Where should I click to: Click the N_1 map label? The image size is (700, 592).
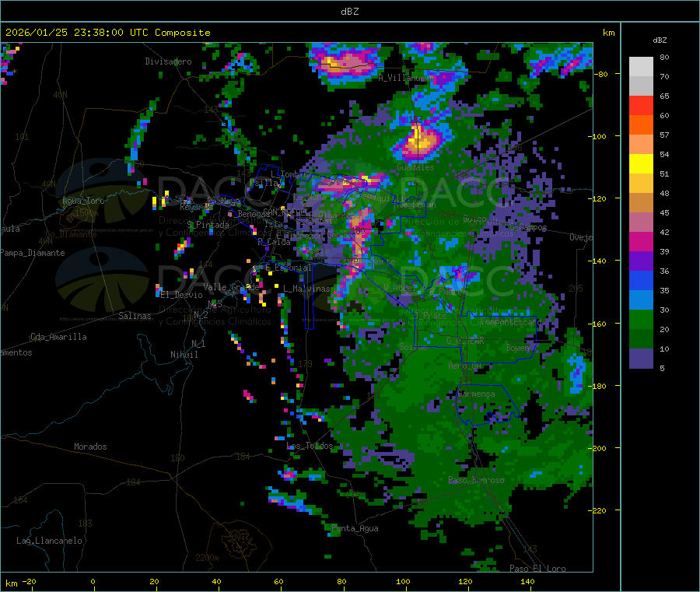(198, 343)
